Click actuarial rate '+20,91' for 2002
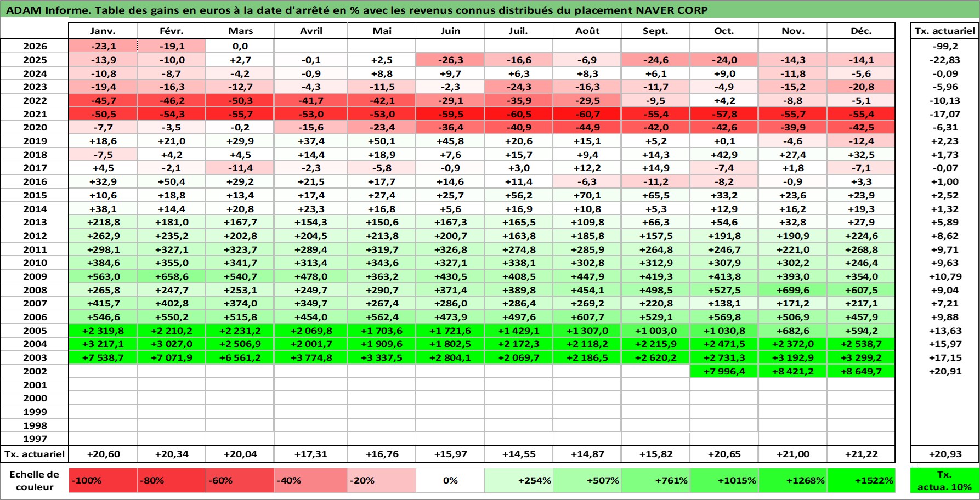The image size is (980, 500). pyautogui.click(x=944, y=371)
